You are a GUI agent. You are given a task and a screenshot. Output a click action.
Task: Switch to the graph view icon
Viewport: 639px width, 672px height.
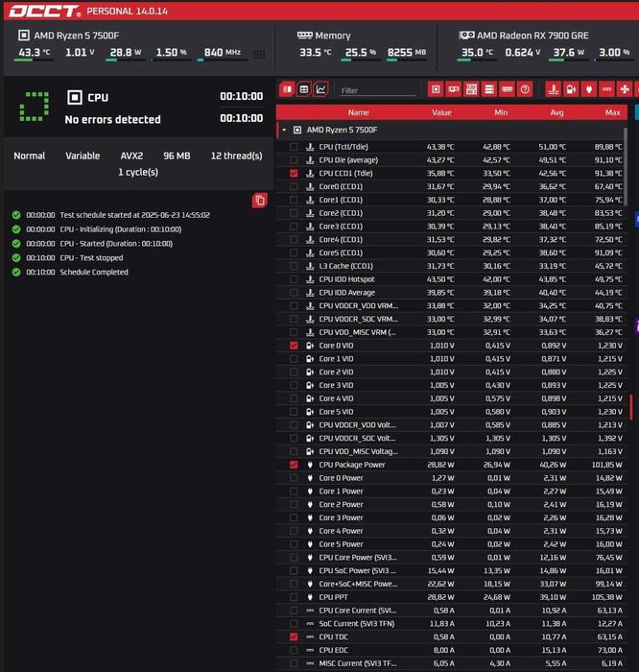(320, 89)
